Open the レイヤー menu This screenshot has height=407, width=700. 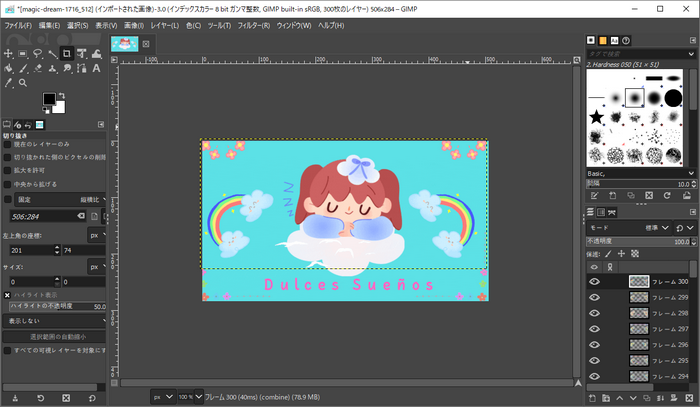[164, 24]
